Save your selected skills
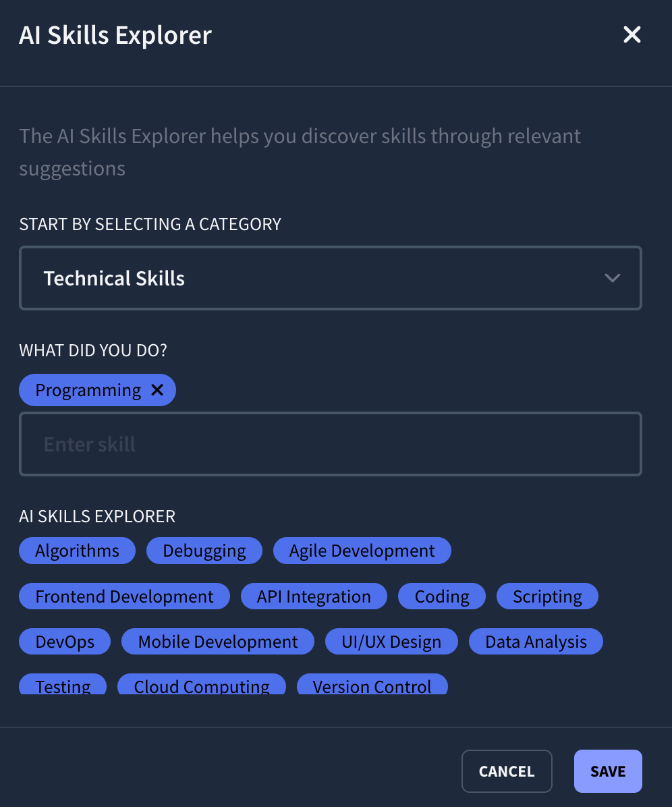Image resolution: width=672 pixels, height=807 pixels. click(x=608, y=771)
